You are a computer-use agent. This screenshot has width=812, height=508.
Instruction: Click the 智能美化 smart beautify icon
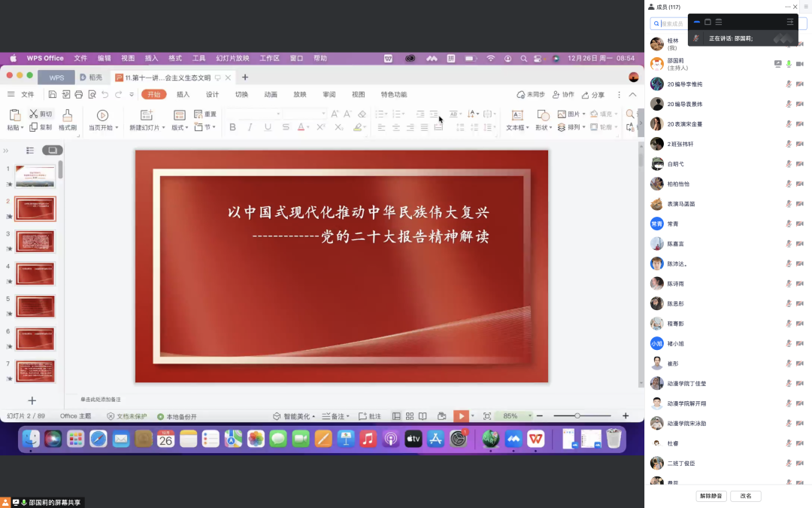coord(277,416)
